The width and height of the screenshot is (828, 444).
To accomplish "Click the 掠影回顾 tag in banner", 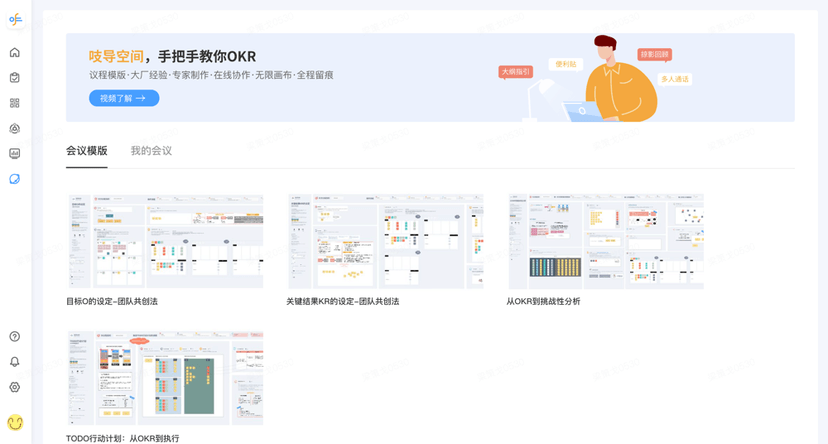I will coord(654,54).
